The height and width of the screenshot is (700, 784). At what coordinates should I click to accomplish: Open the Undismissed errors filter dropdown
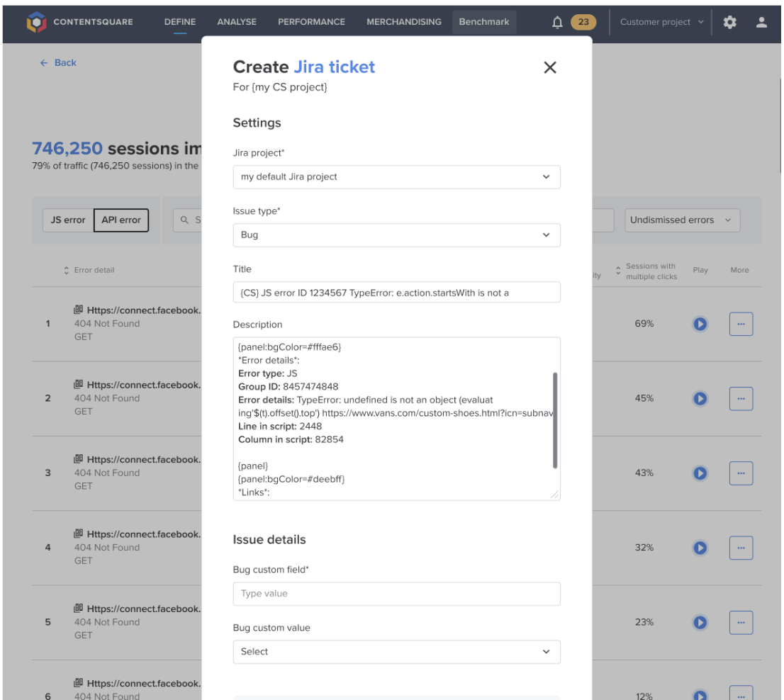(682, 220)
